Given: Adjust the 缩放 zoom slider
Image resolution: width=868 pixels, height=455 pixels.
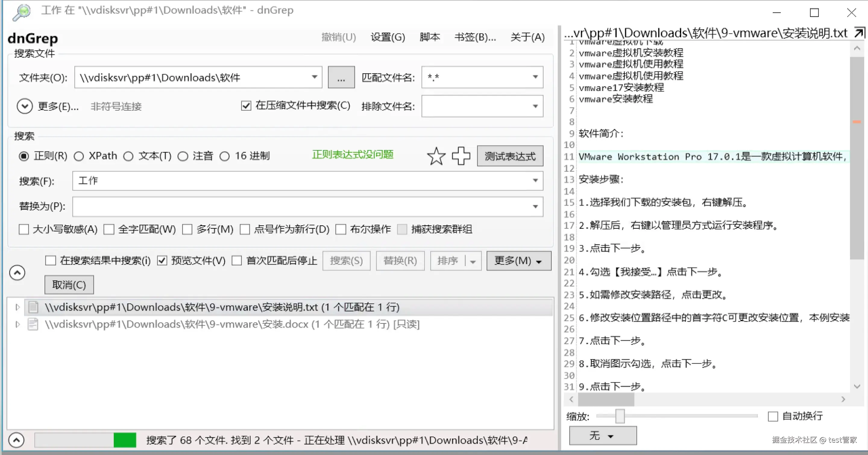Looking at the screenshot, I should coord(620,416).
